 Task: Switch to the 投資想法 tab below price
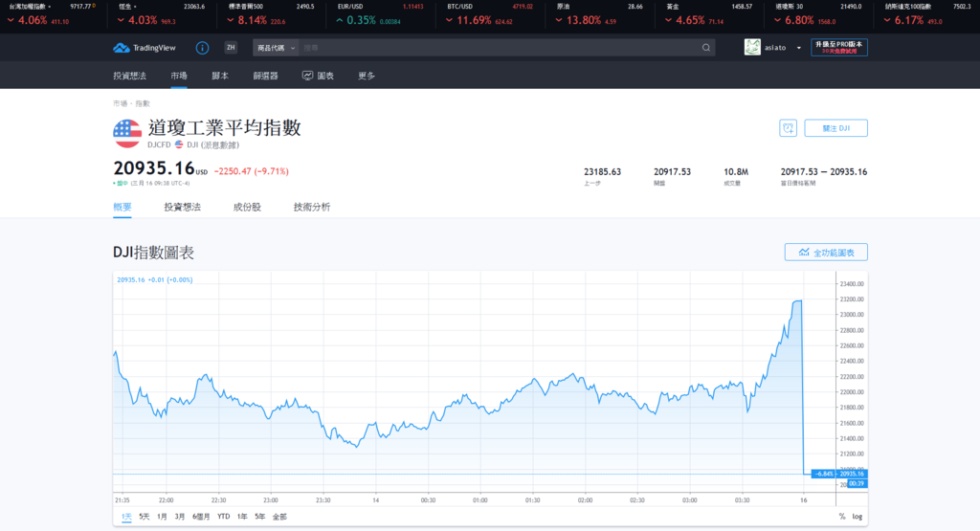pos(183,207)
